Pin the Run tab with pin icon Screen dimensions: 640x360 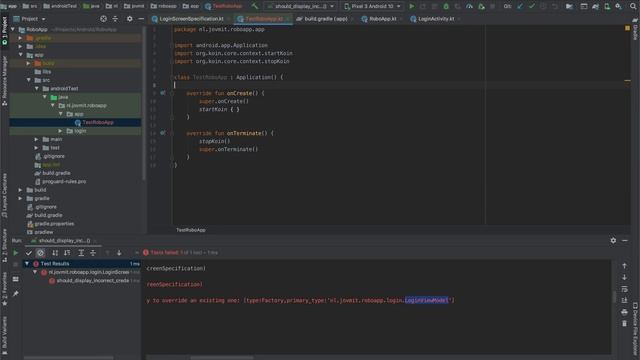pyautogui.click(x=16, y=293)
